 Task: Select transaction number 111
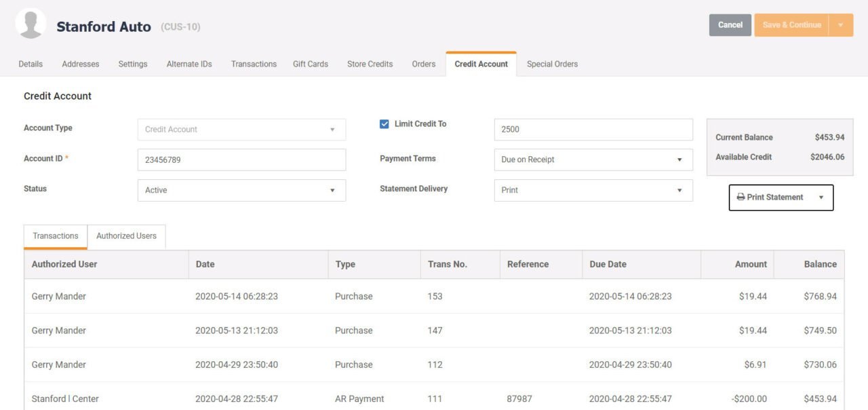(435, 398)
